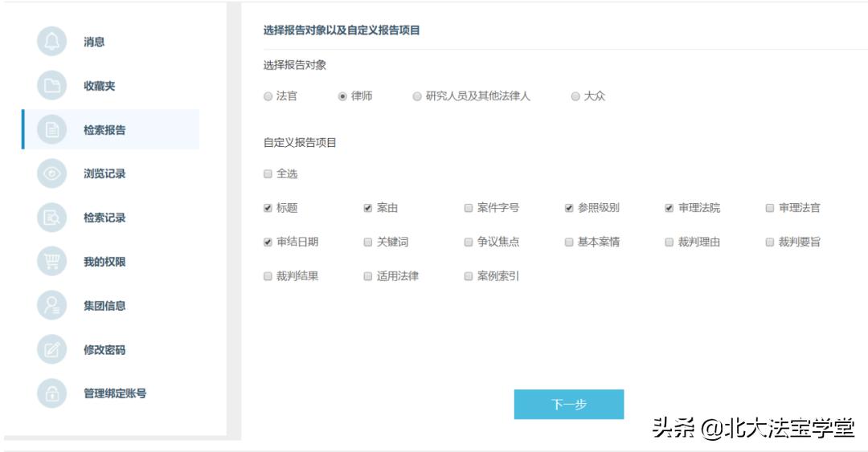Viewport: 868px width, 452px height.
Task: Click the 选择报告对象以及自定义报告项目 heading
Action: pos(342,31)
